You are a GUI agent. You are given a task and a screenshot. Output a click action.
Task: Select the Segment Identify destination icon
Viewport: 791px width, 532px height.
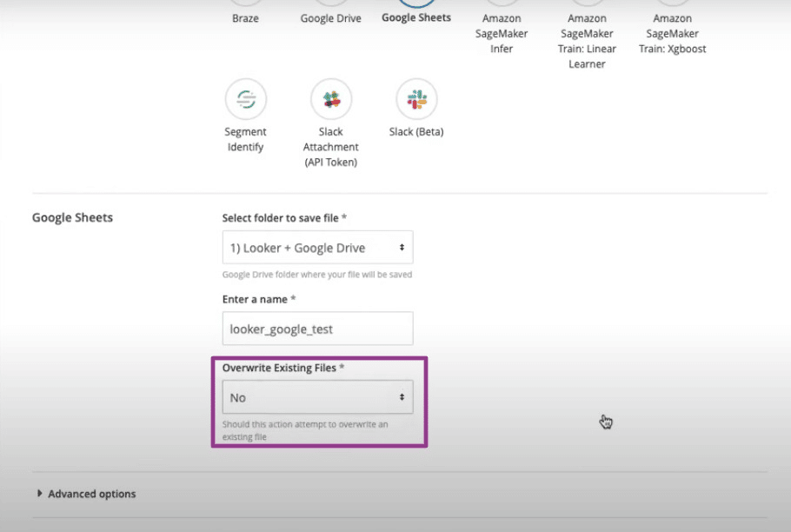pos(246,99)
